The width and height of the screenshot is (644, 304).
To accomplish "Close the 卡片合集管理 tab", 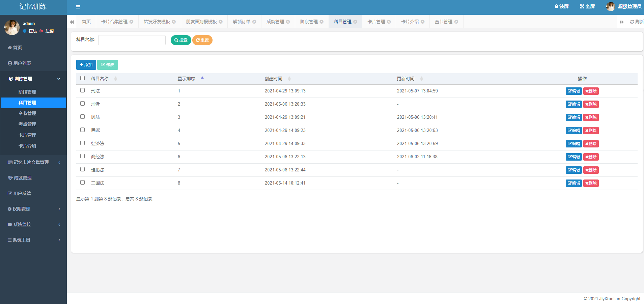I will click(131, 22).
